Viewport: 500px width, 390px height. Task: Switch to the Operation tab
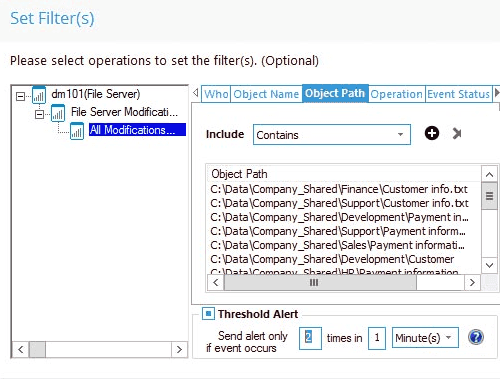(396, 94)
